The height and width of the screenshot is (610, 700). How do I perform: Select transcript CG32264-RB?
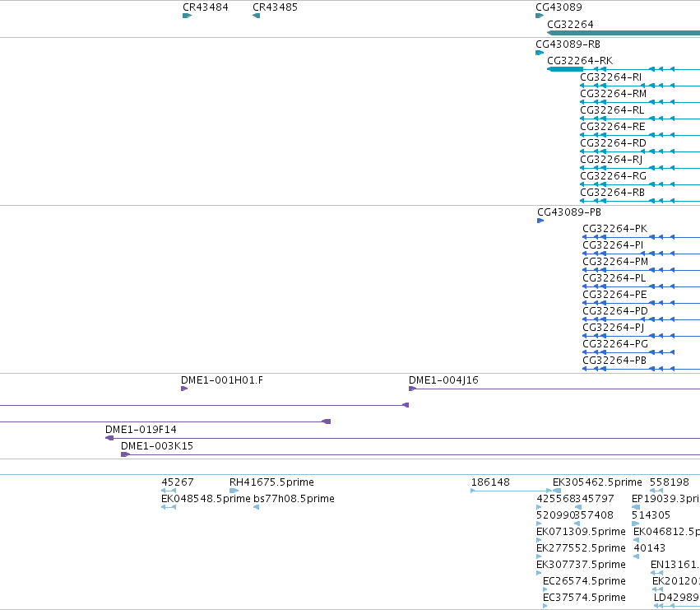click(613, 193)
